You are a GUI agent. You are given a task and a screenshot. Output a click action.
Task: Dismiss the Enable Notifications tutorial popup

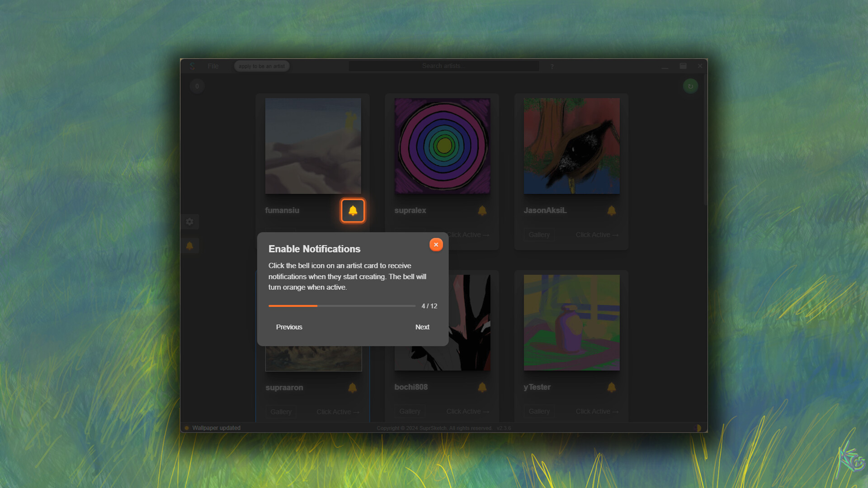coord(436,244)
